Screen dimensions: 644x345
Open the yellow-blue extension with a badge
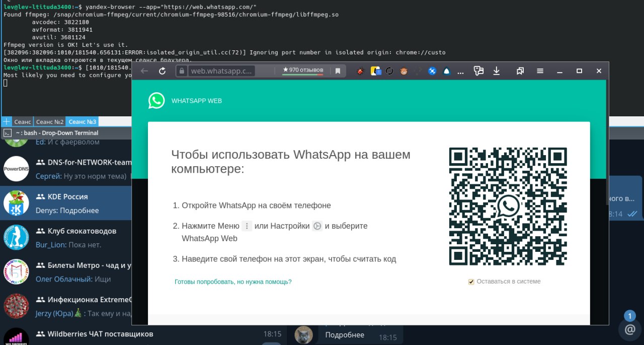[x=375, y=71]
